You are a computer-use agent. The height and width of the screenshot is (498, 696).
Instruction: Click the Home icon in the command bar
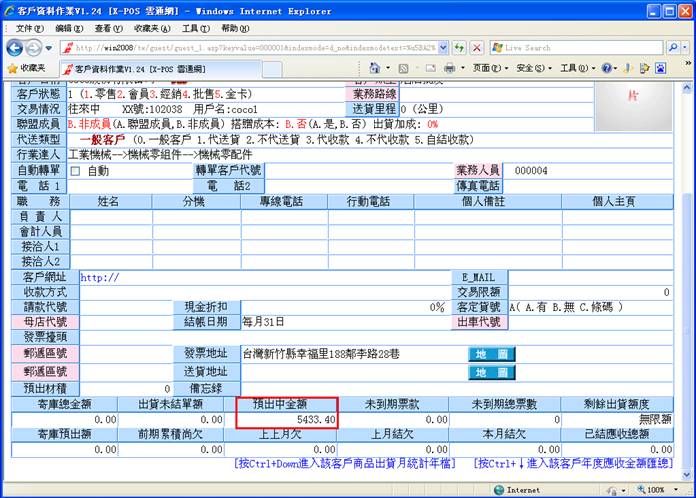pyautogui.click(x=375, y=68)
